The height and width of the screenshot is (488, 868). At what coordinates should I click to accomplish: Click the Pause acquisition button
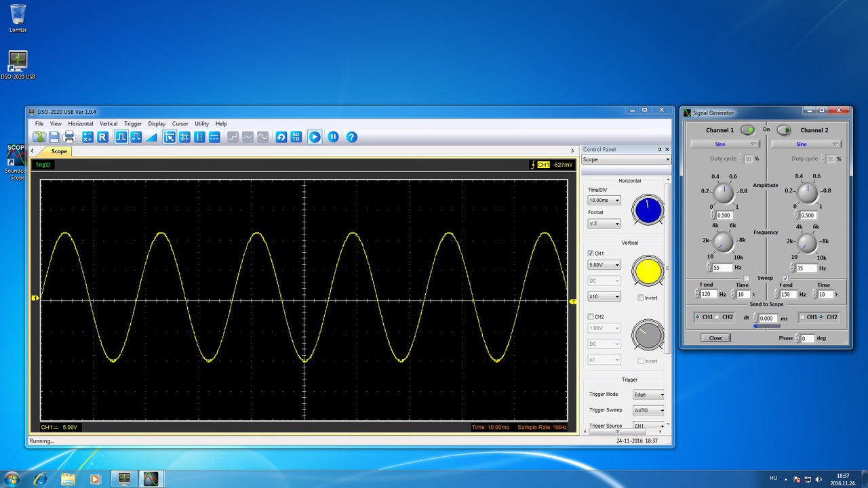click(333, 137)
